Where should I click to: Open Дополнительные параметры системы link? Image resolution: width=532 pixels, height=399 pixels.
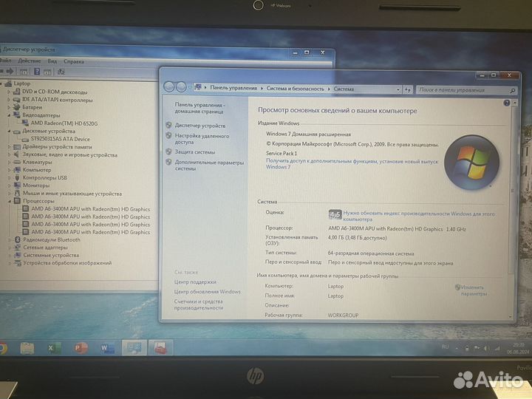click(209, 166)
